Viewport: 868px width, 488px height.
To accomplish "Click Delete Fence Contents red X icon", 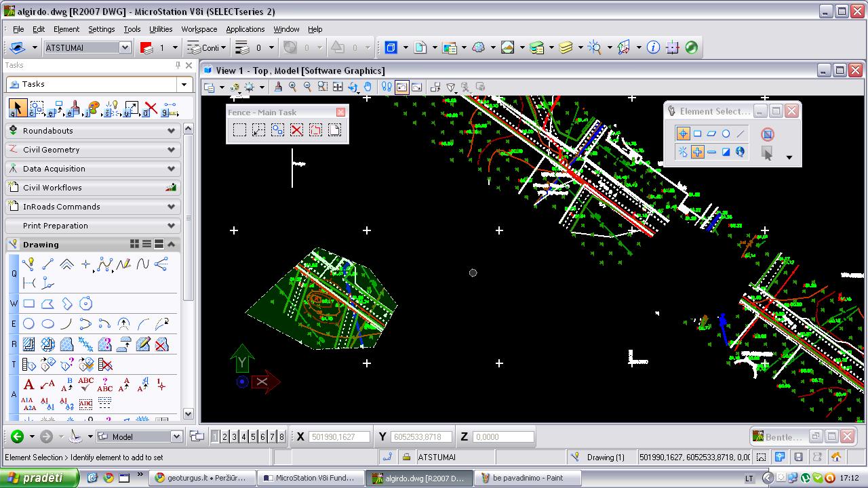I will coord(296,130).
